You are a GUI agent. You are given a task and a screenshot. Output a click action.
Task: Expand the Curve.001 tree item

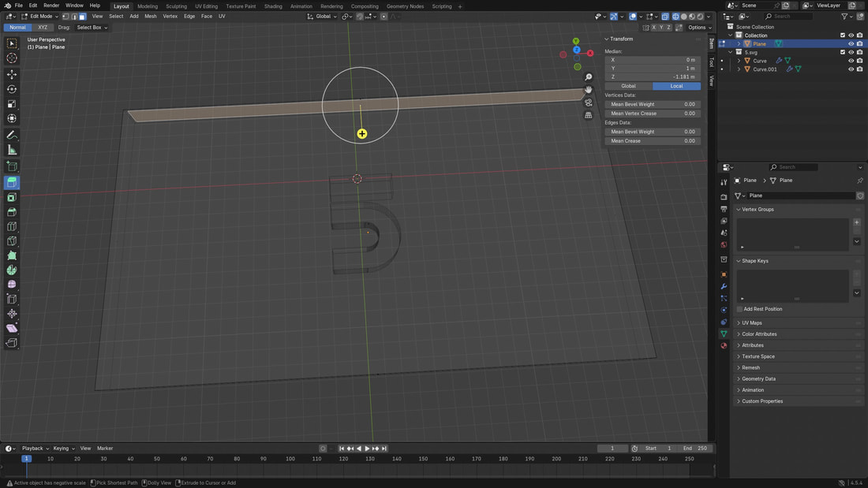[x=739, y=69]
